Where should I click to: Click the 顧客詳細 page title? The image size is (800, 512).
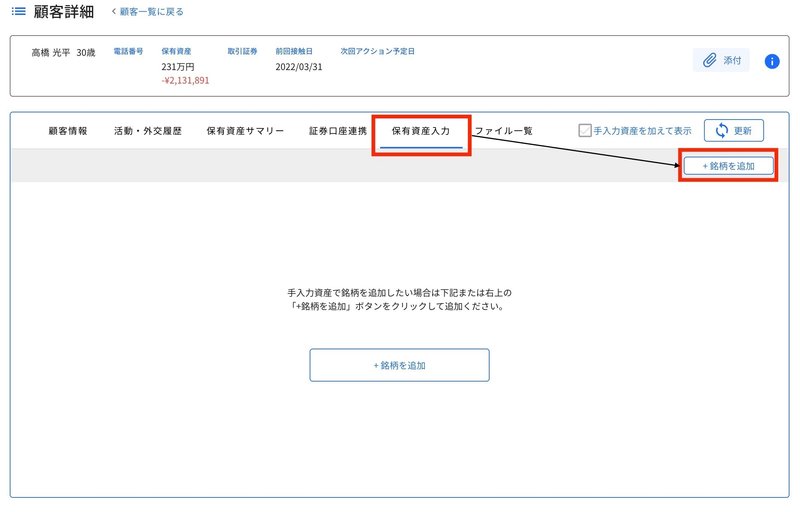coord(64,11)
